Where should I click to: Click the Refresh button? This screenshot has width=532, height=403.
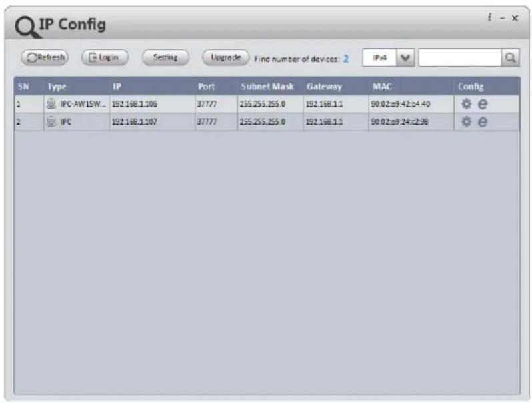[45, 57]
